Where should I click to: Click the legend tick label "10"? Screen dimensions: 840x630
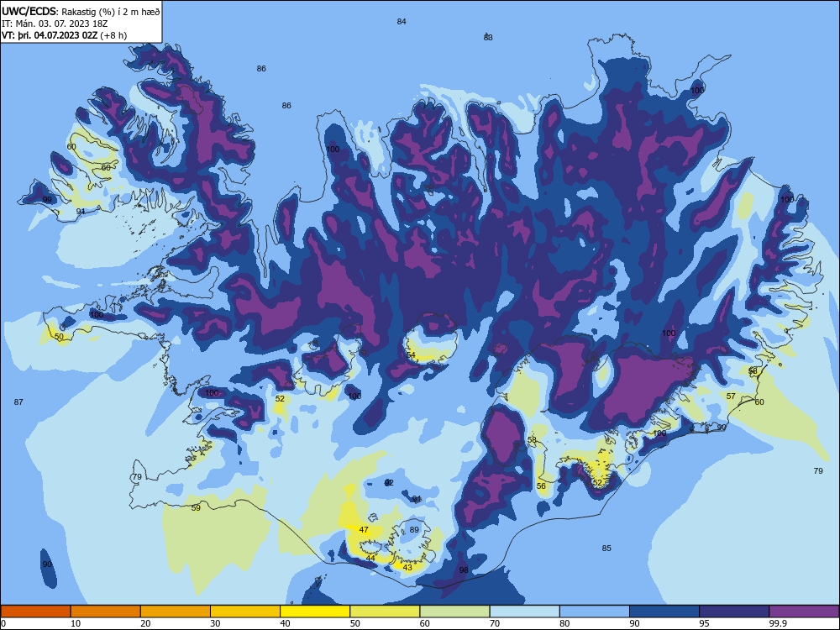[x=76, y=623]
